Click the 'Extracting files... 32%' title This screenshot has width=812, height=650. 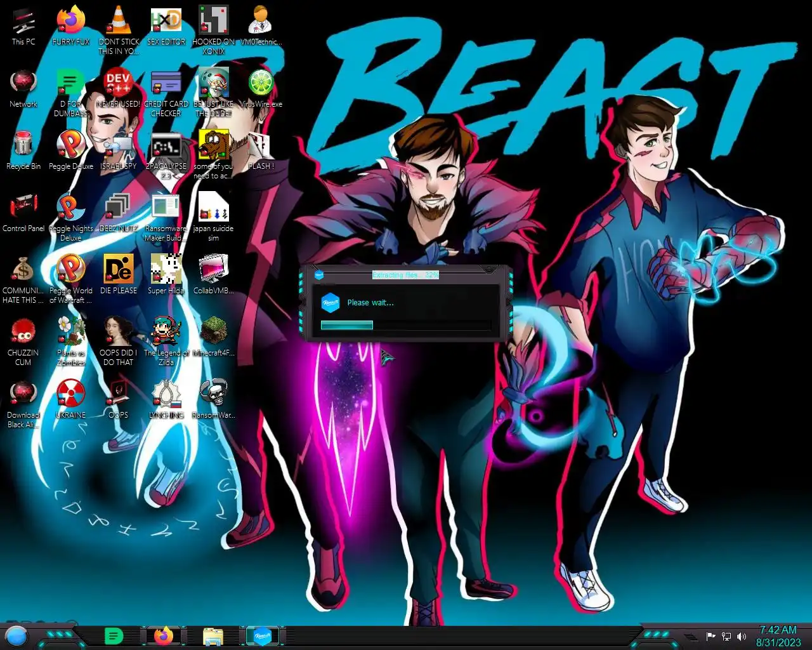pyautogui.click(x=405, y=275)
